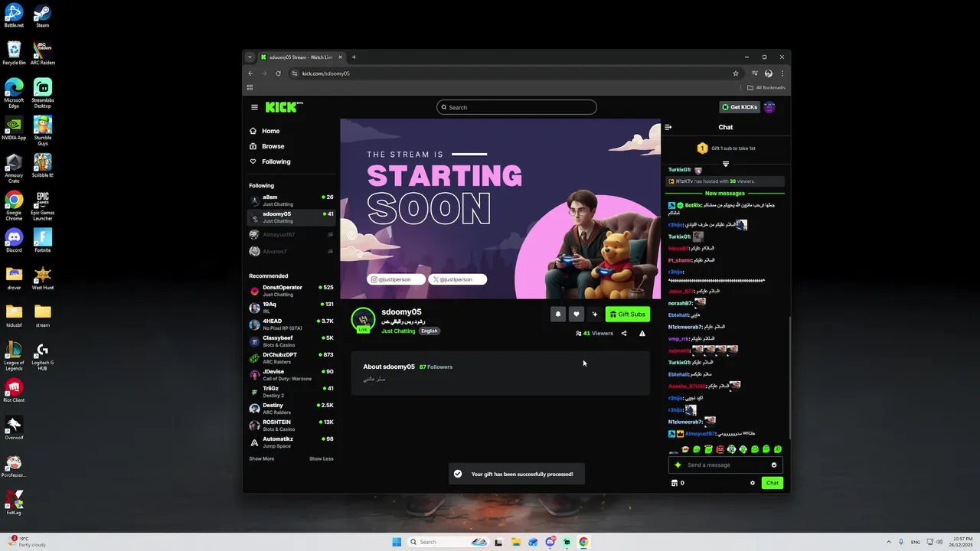
Task: Expand recommended list with Show More
Action: [x=261, y=458]
